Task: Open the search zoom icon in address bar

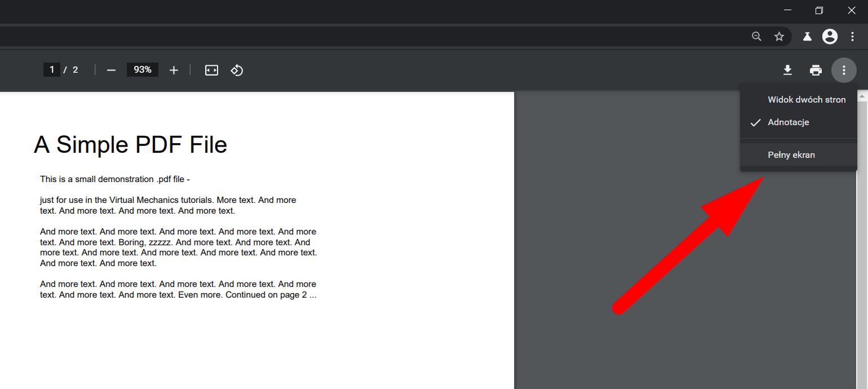Action: [x=756, y=36]
